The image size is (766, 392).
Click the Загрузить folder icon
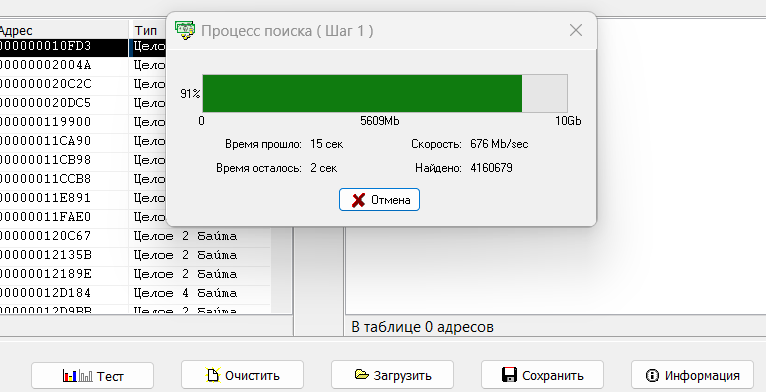pyautogui.click(x=362, y=375)
